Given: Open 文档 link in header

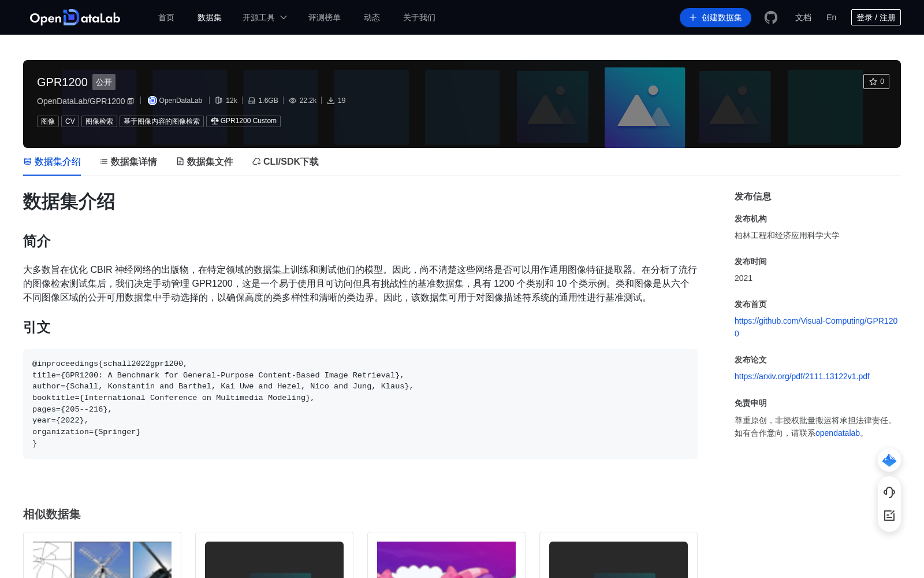Looking at the screenshot, I should [x=803, y=17].
